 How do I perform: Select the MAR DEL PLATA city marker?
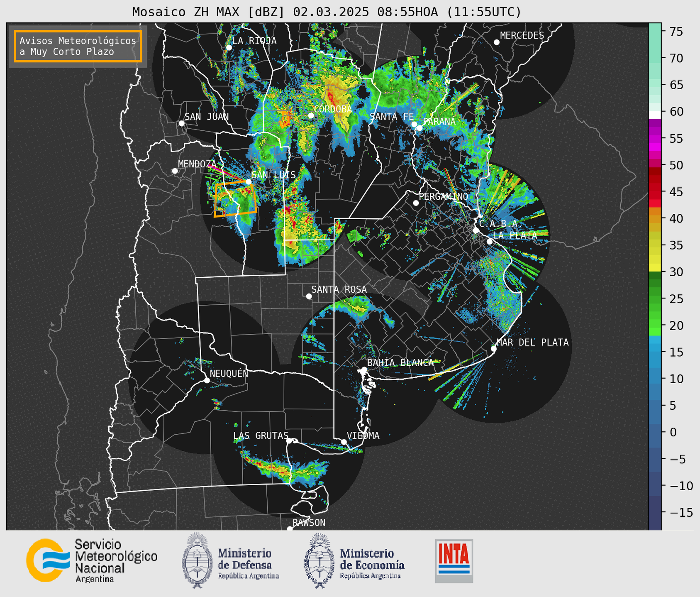point(494,349)
